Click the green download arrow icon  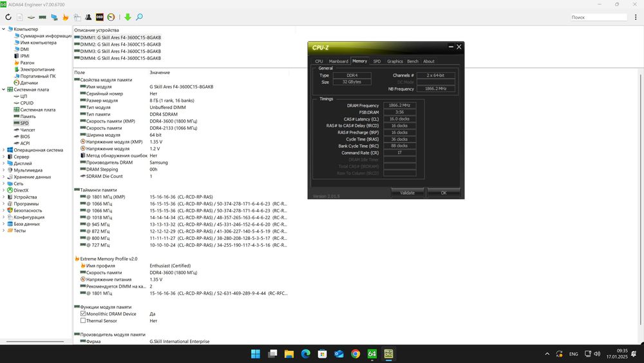(128, 17)
